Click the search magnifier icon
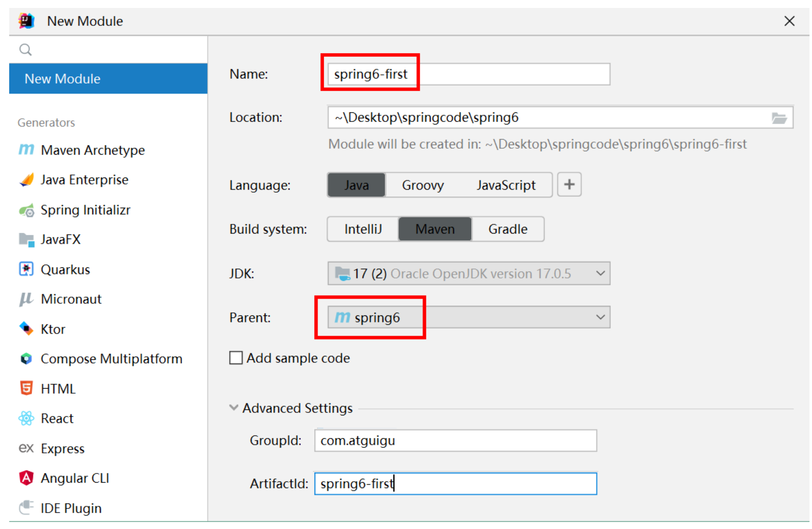This screenshot has width=812, height=529. pos(25,50)
